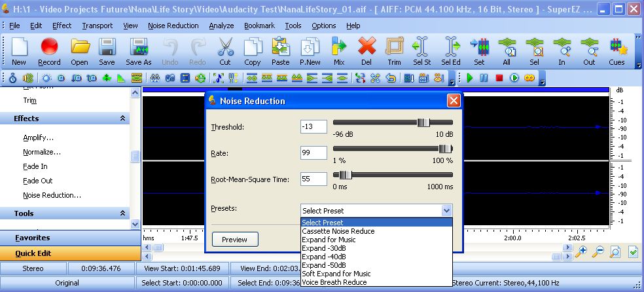644x292 pixels.
Task: Choose Cassette Noise Reduce preset
Action: coord(338,231)
